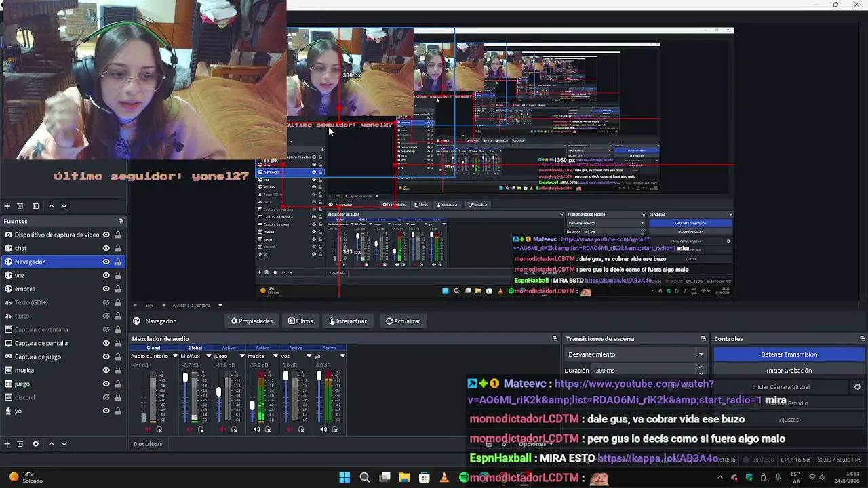Float the Mezclador de audio dock
This screenshot has width=868, height=488.
pyautogui.click(x=555, y=339)
